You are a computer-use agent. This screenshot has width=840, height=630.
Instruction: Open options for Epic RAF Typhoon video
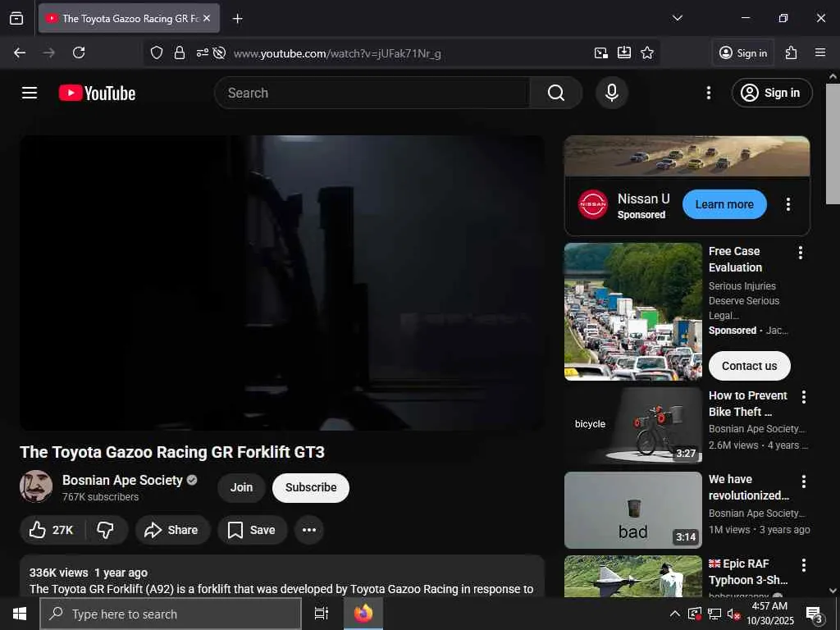(x=804, y=564)
